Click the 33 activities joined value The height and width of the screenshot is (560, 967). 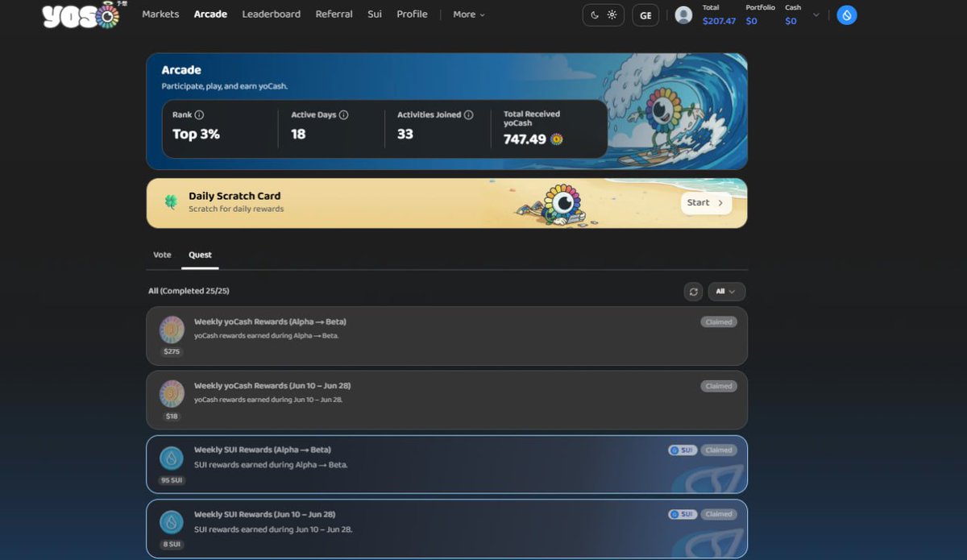pos(405,134)
